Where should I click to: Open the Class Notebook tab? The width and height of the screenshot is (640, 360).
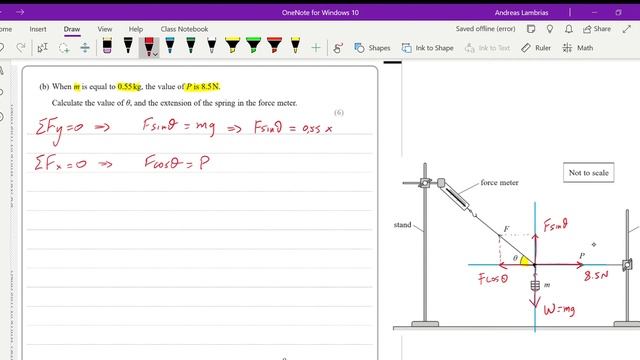[x=184, y=29]
